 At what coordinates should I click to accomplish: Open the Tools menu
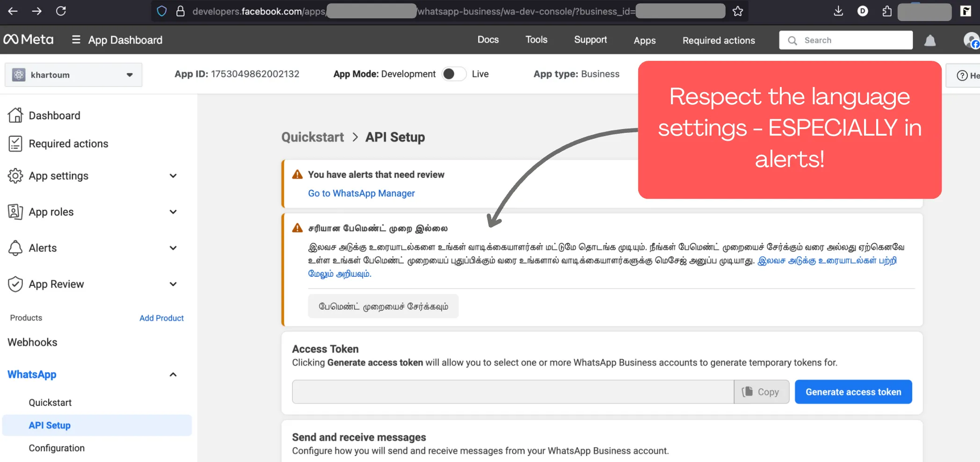[536, 40]
